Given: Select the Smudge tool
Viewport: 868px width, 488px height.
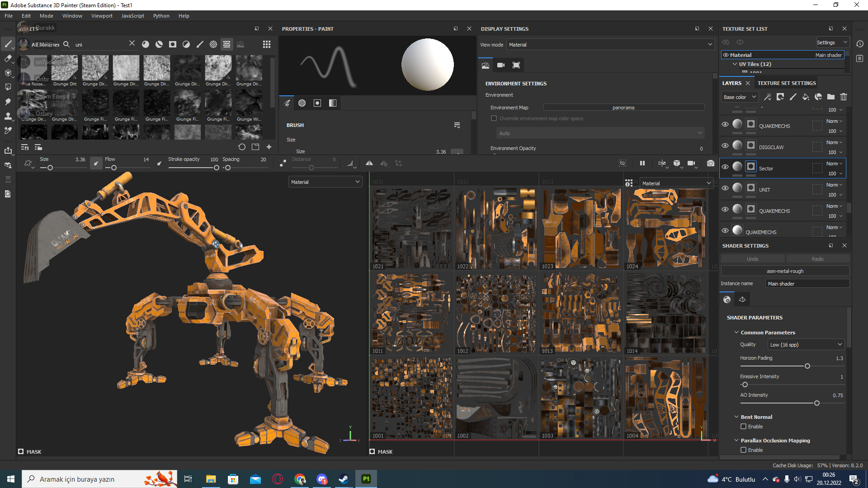Looking at the screenshot, I should coord(8,102).
